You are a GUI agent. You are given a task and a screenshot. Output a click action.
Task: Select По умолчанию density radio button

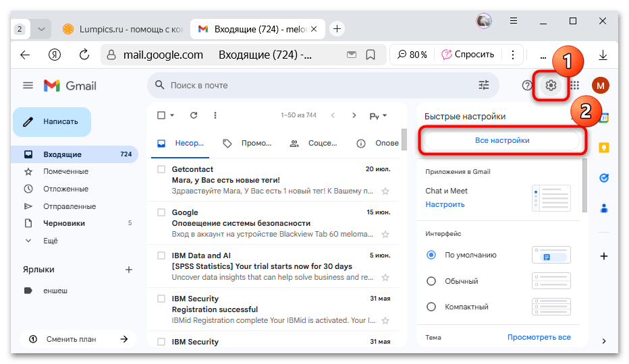(431, 255)
